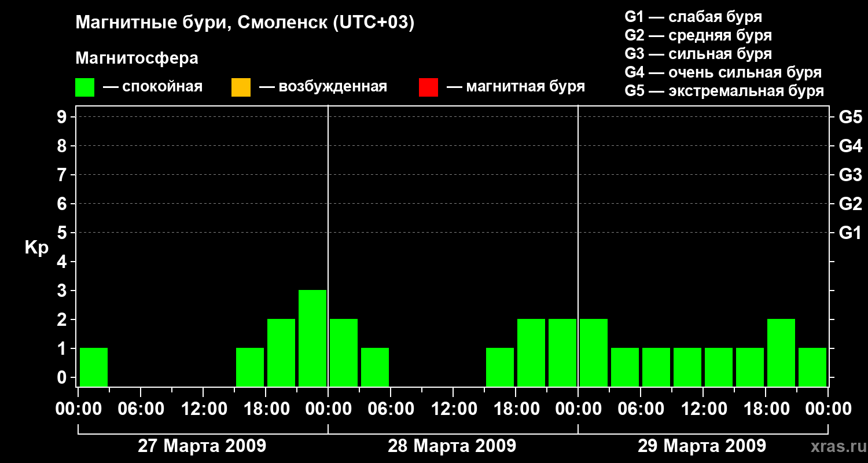Click the G4 label on the right axis
This screenshot has height=463, width=868.
pyautogui.click(x=850, y=146)
